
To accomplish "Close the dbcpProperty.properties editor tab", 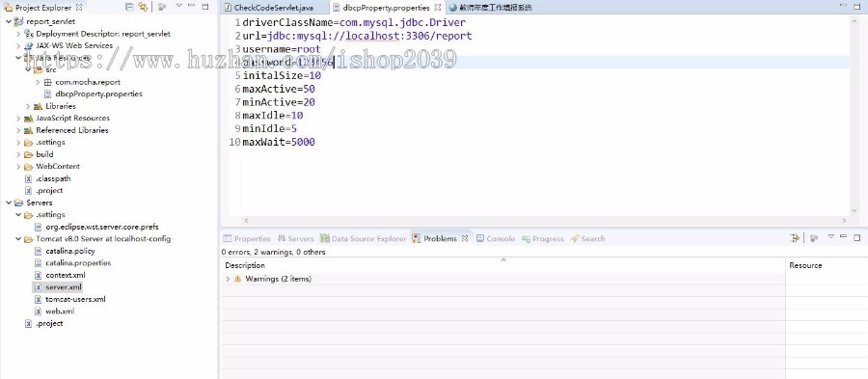I will click(x=437, y=8).
